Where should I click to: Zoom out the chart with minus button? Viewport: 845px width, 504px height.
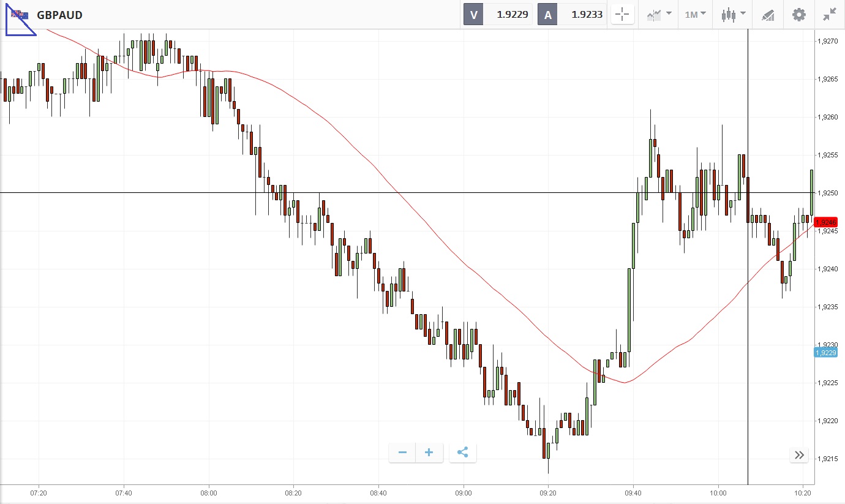coord(402,453)
